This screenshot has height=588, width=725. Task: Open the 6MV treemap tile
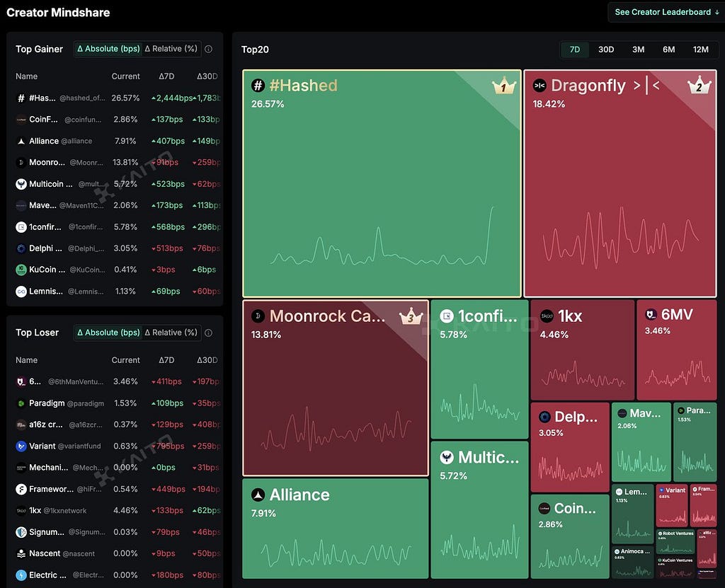tap(676, 350)
